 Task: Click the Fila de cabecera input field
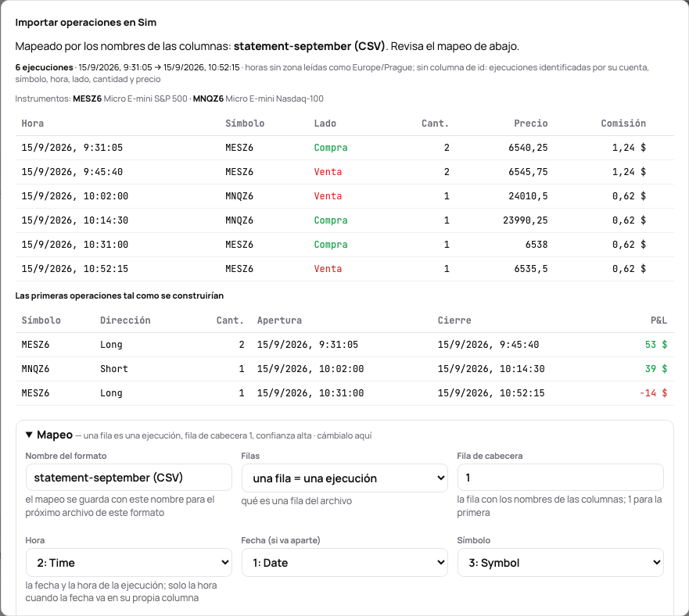560,477
